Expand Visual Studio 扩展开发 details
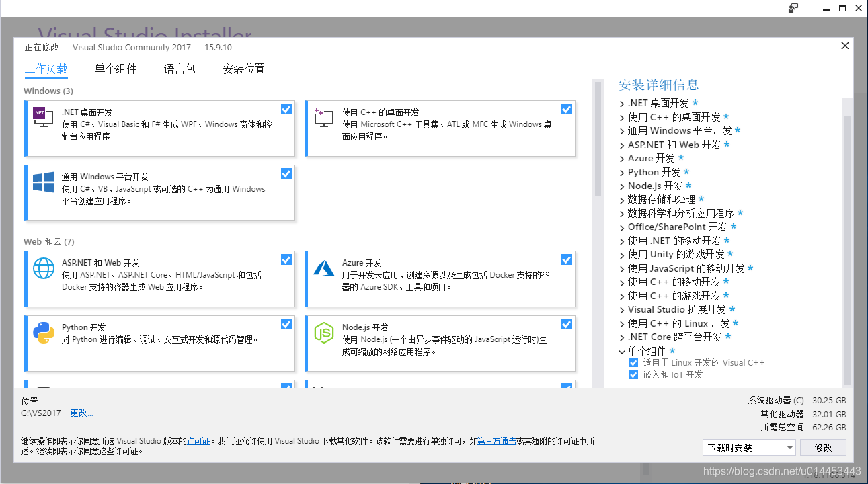The image size is (868, 484). click(x=622, y=310)
